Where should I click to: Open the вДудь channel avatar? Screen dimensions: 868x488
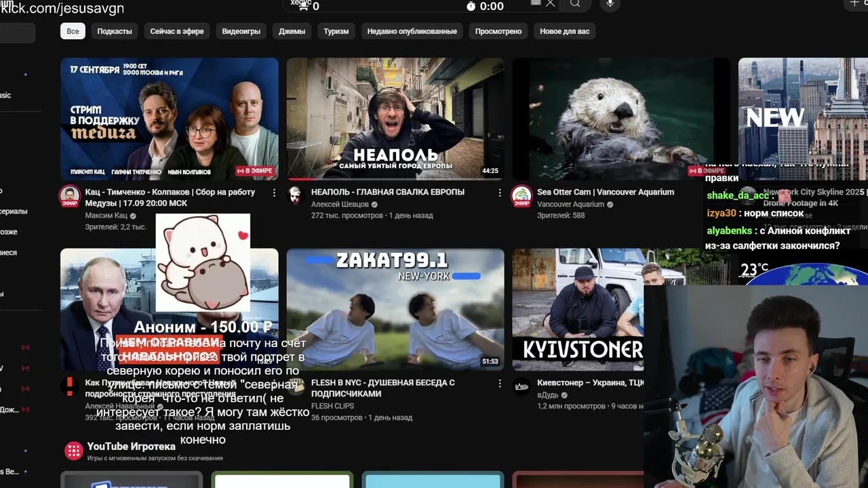[x=521, y=386]
